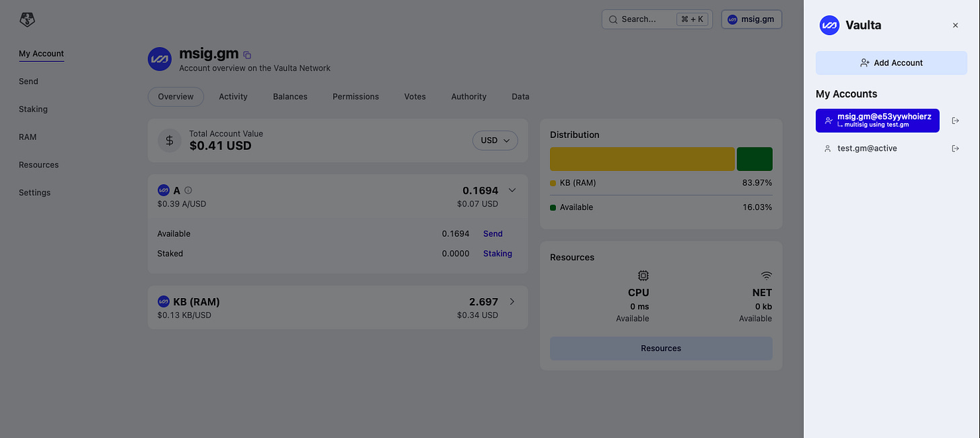Screen dimensions: 980x438
Task: Open Staking in the sidebar
Action: (x=33, y=109)
